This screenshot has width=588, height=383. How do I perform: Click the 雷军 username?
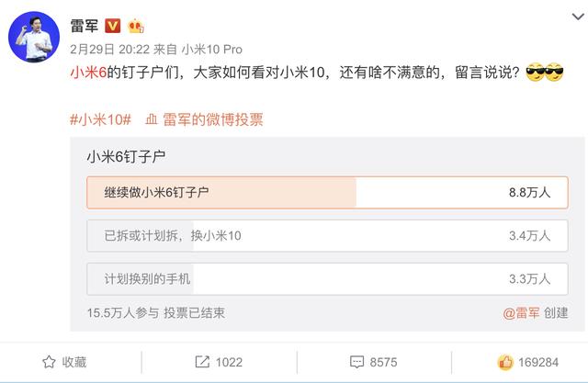click(85, 21)
